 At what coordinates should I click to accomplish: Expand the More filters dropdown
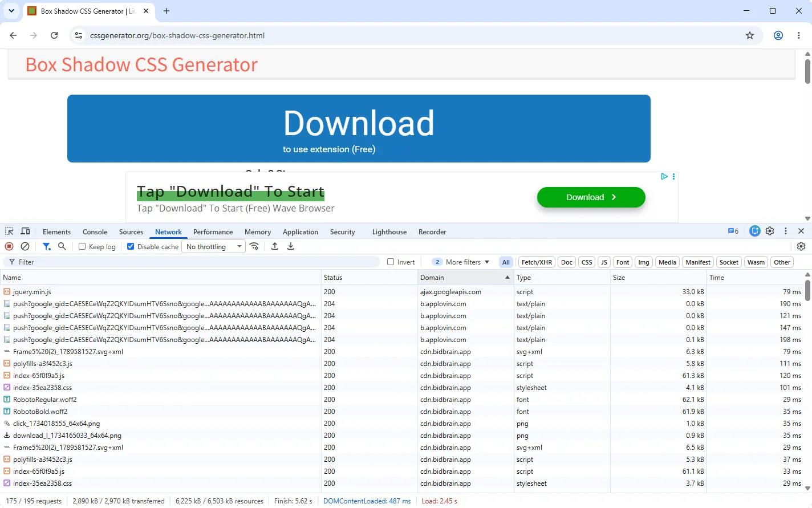[x=461, y=262]
